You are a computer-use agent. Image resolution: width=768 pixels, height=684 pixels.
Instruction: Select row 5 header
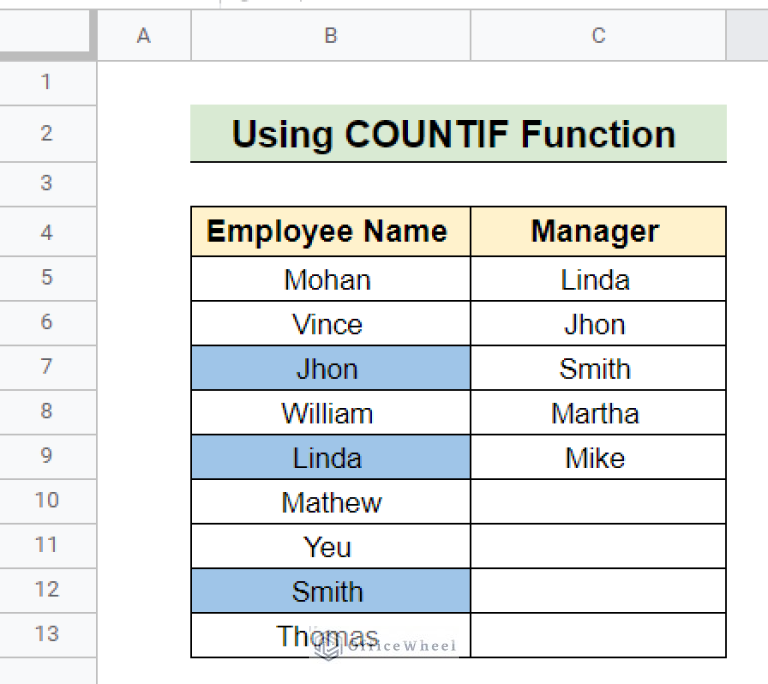point(47,278)
